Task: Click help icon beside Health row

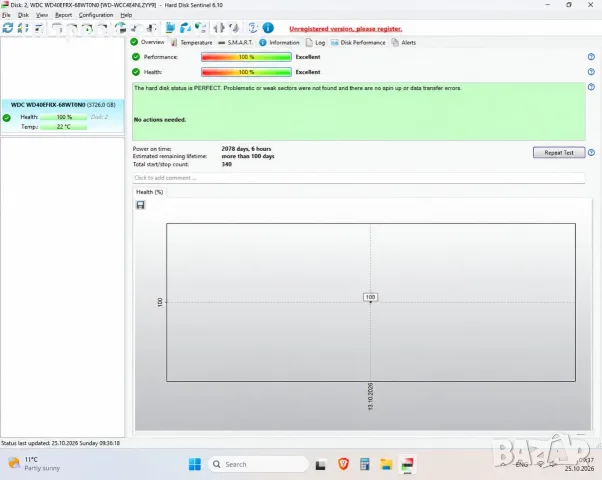Action: [591, 72]
